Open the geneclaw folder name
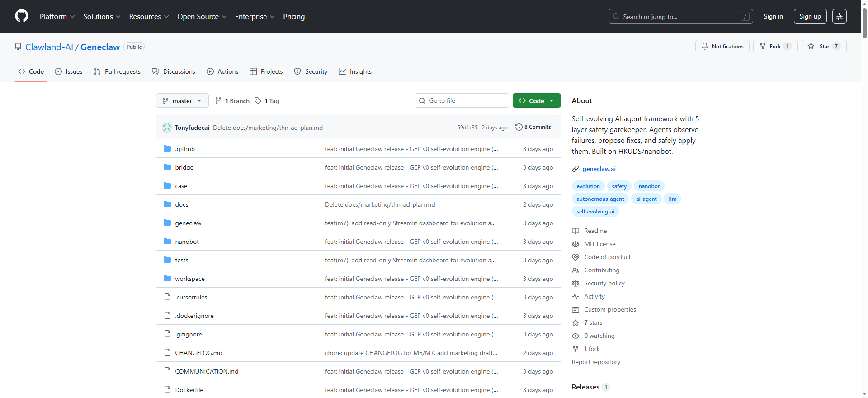The image size is (868, 398). pyautogui.click(x=189, y=223)
